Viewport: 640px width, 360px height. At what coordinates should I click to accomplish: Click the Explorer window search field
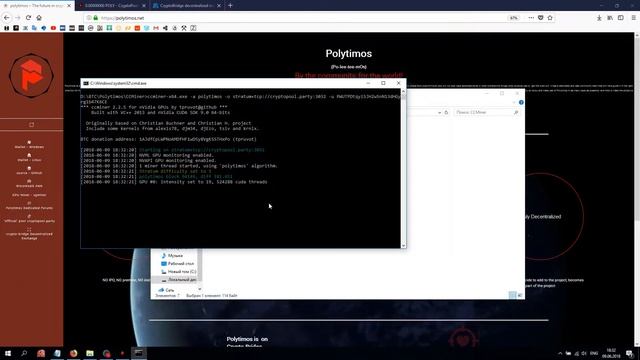tap(487, 112)
